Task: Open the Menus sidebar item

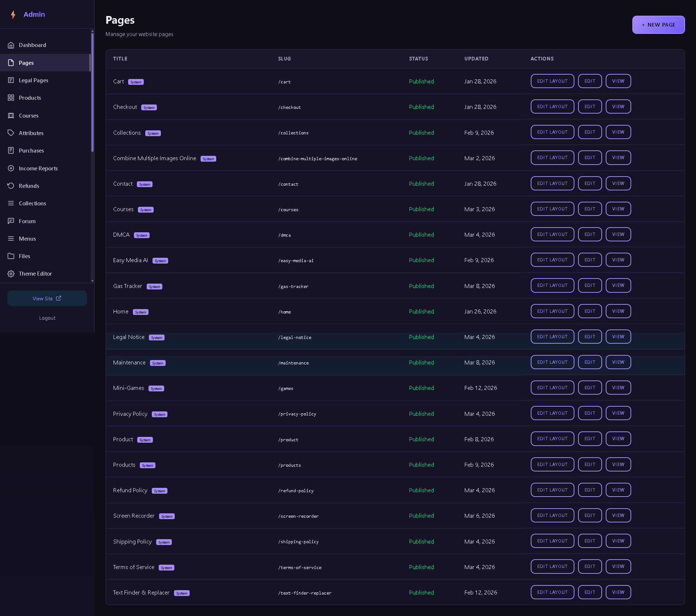Action: click(45, 238)
